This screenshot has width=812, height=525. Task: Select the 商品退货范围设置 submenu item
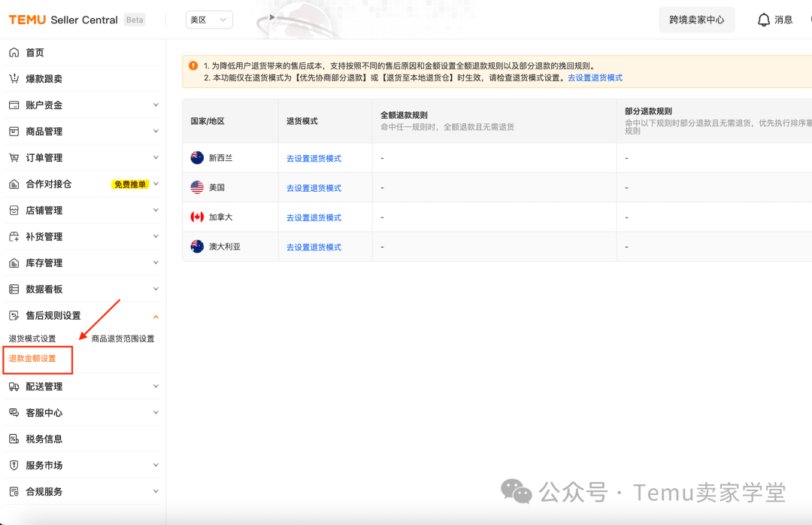(x=123, y=339)
